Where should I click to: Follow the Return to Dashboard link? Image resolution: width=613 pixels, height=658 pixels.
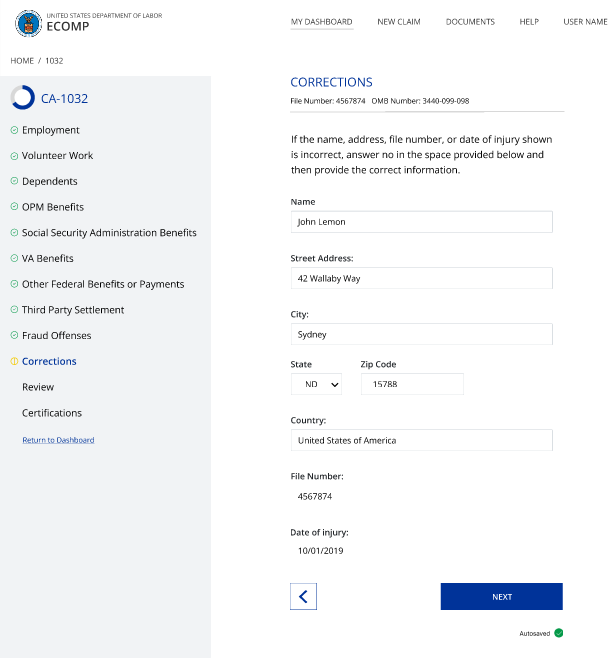coord(58,440)
